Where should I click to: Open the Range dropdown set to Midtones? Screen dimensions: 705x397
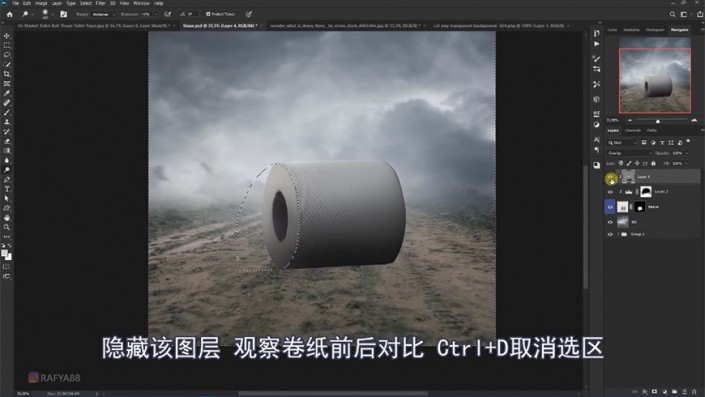pyautogui.click(x=103, y=14)
